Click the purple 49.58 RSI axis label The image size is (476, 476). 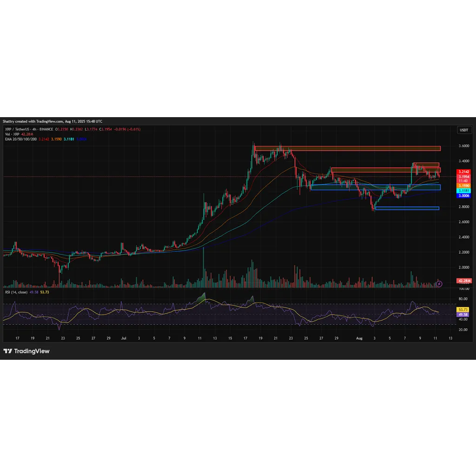[x=463, y=315]
